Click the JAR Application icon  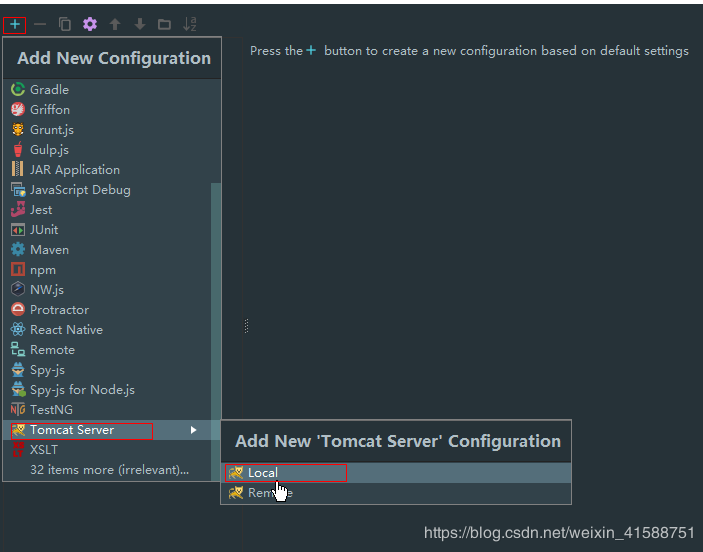click(x=17, y=169)
